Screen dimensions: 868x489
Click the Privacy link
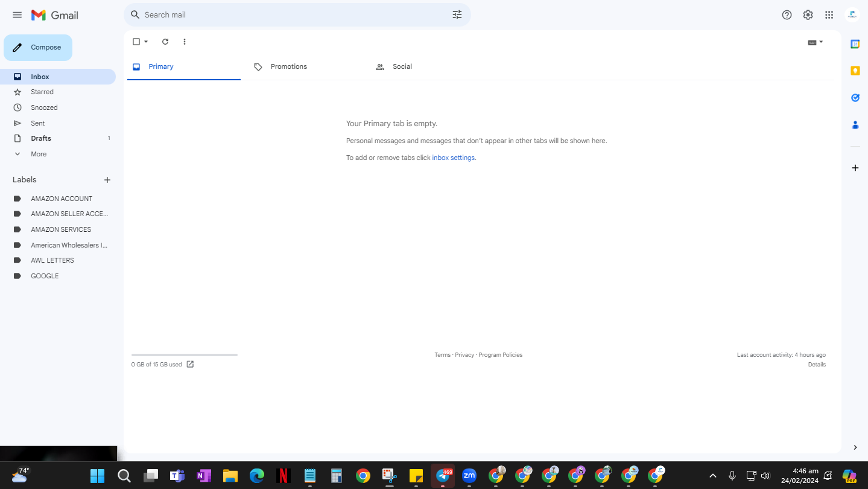tap(464, 355)
